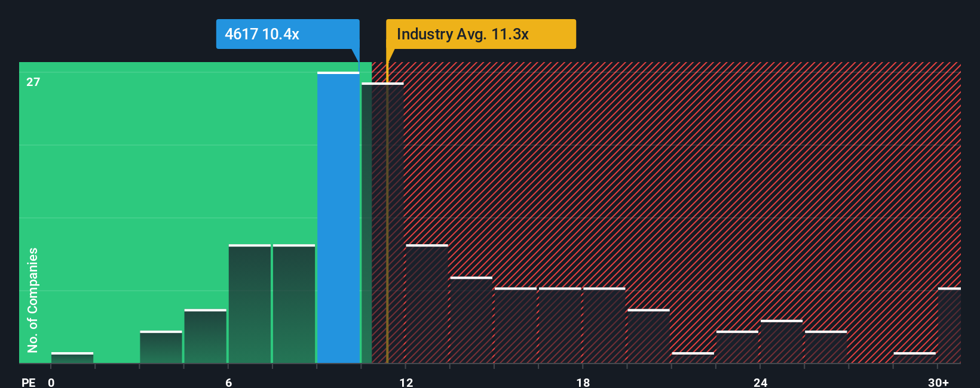
Task: Click the tallest hatched bar next to the blue bar
Action: pos(382,223)
